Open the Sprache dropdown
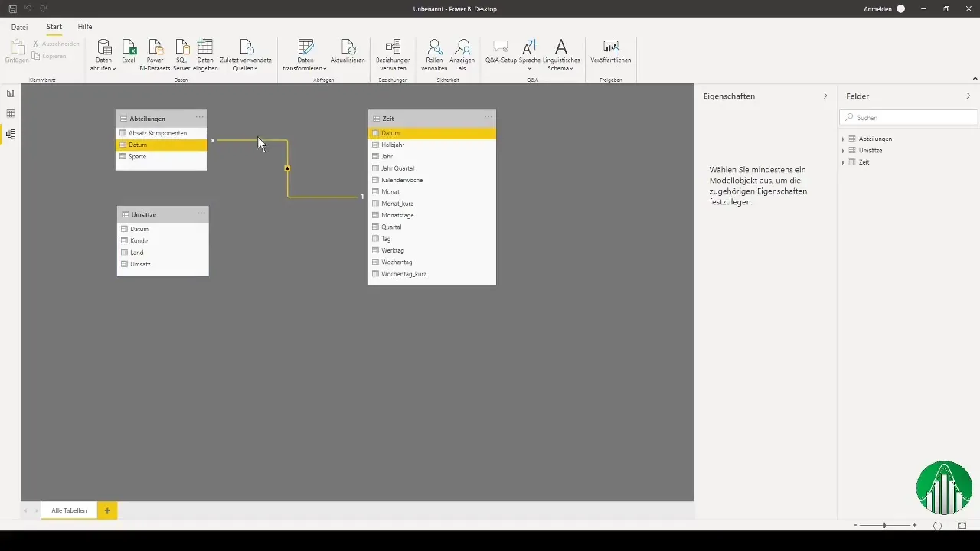 click(530, 55)
